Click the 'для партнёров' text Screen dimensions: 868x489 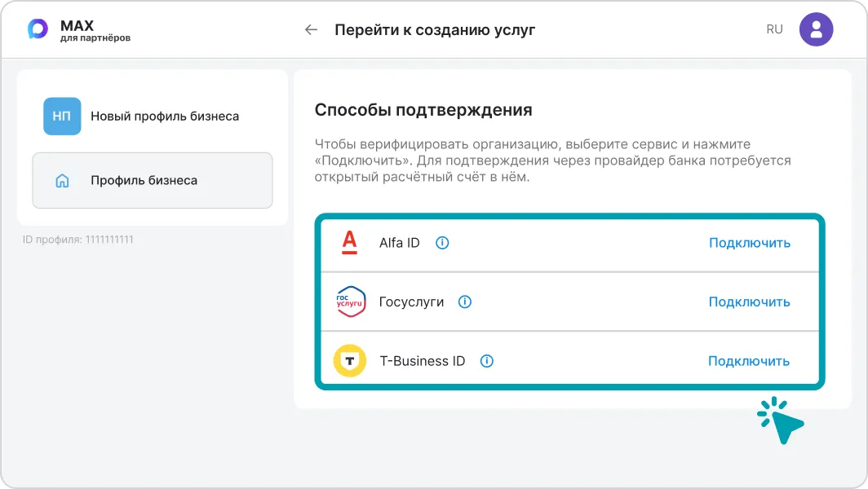point(95,38)
